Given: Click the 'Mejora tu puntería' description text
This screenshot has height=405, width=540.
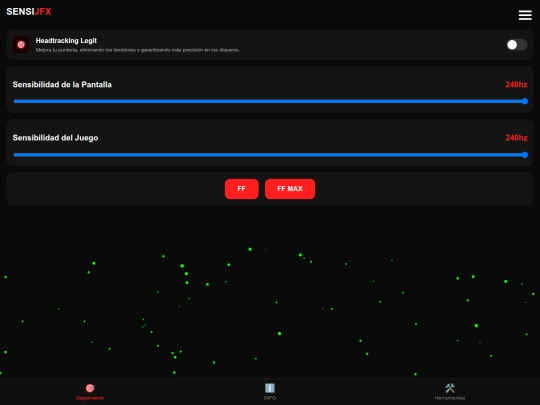Looking at the screenshot, I should click(x=137, y=50).
